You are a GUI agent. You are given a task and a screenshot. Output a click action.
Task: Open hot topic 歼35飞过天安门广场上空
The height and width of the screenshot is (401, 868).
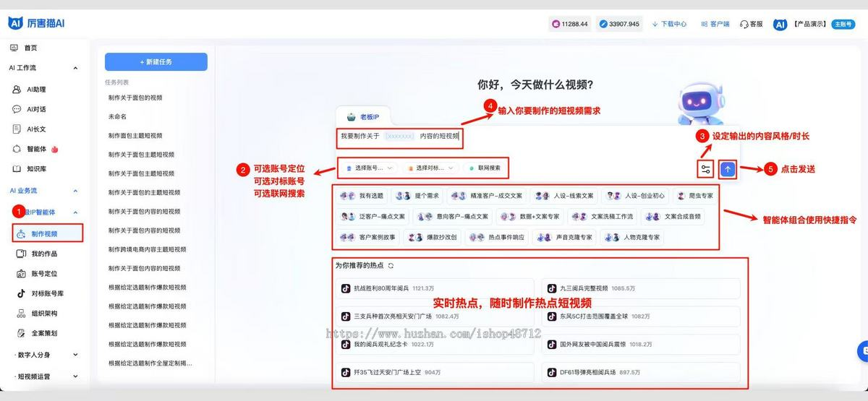pos(435,373)
